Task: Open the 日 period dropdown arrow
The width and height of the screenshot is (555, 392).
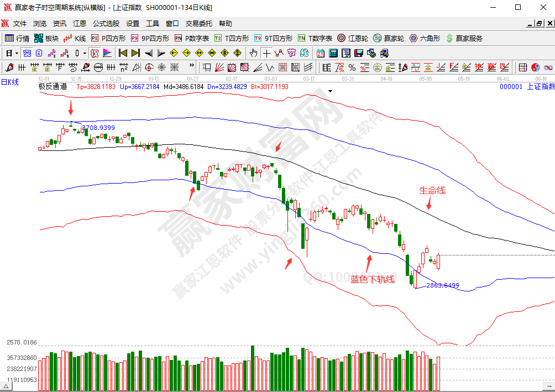Action: [x=17, y=53]
